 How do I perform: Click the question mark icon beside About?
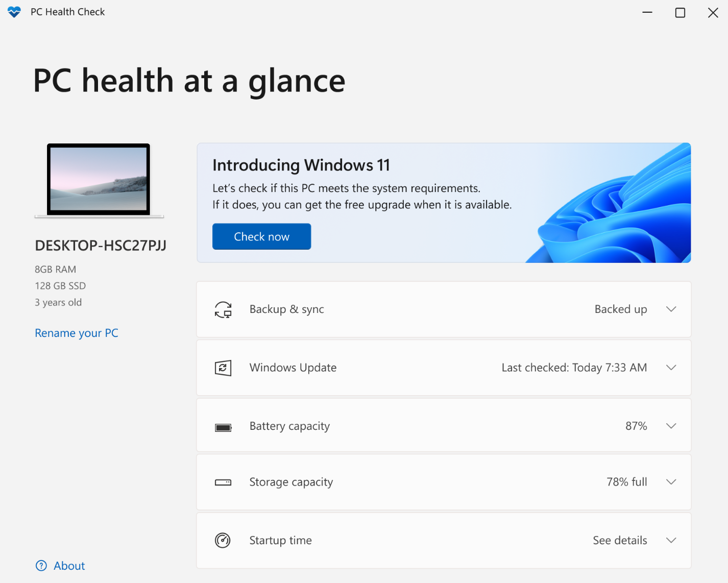(41, 566)
